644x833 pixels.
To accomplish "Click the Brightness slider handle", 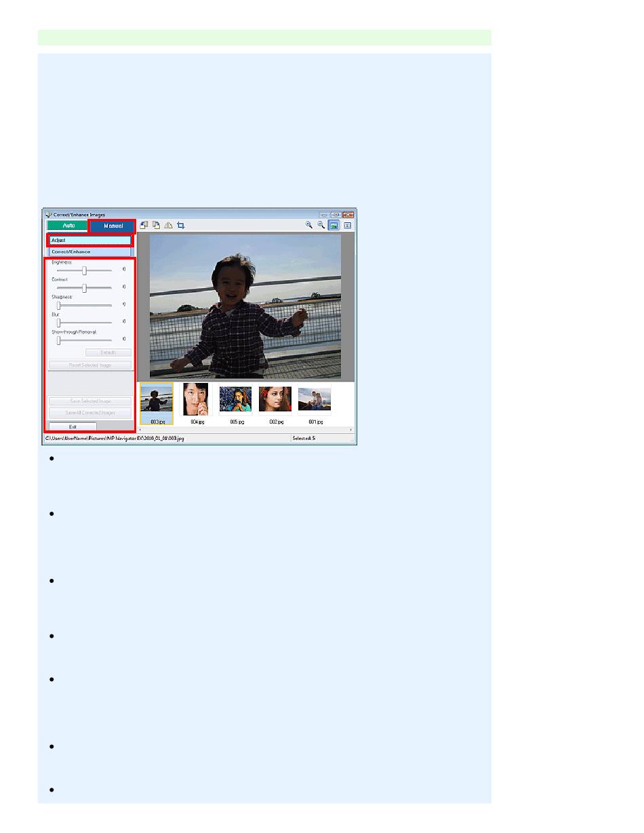I will 84,270.
